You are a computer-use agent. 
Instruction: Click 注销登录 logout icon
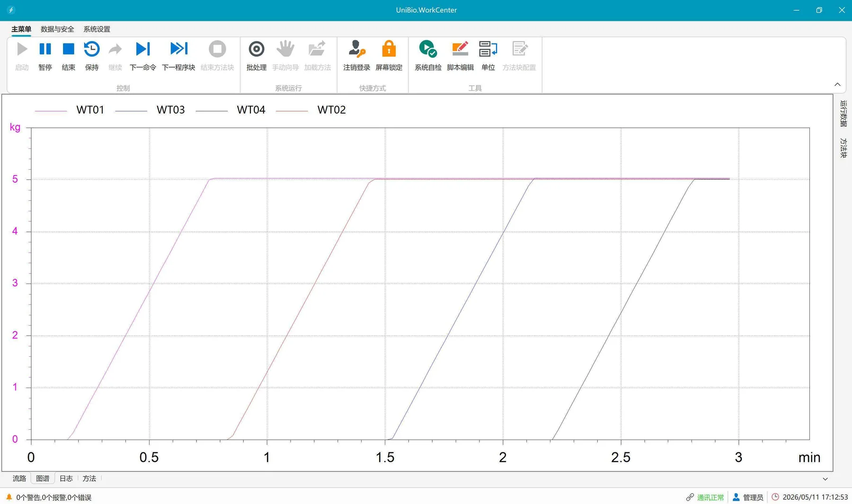coord(356,56)
